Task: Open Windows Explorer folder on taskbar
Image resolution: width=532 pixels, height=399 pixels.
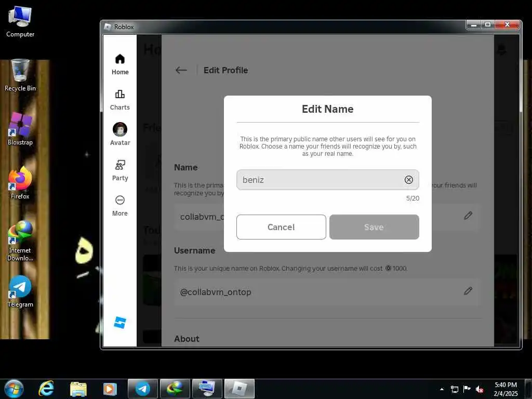Action: point(78,389)
